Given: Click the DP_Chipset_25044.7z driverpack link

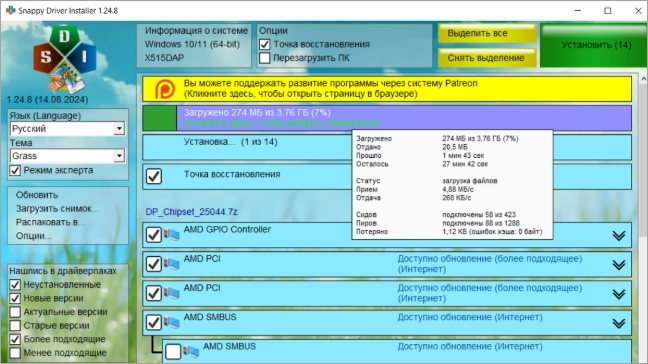Looking at the screenshot, I should point(191,212).
